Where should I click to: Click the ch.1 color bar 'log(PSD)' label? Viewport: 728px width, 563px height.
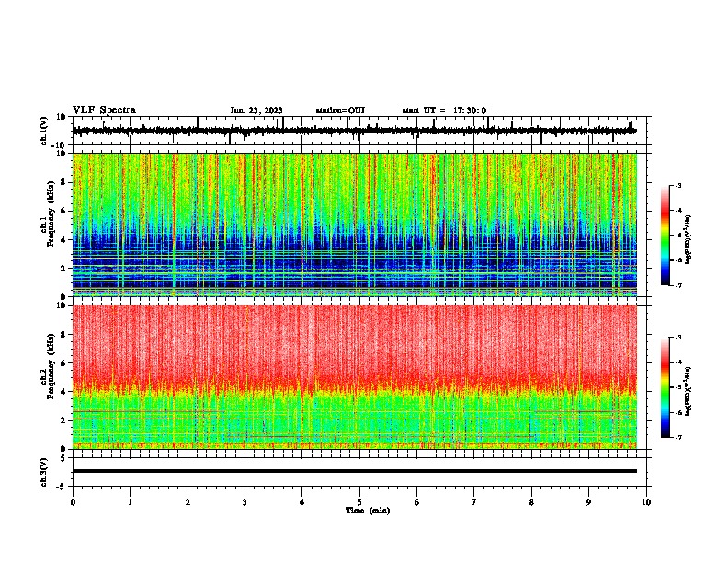coord(688,240)
